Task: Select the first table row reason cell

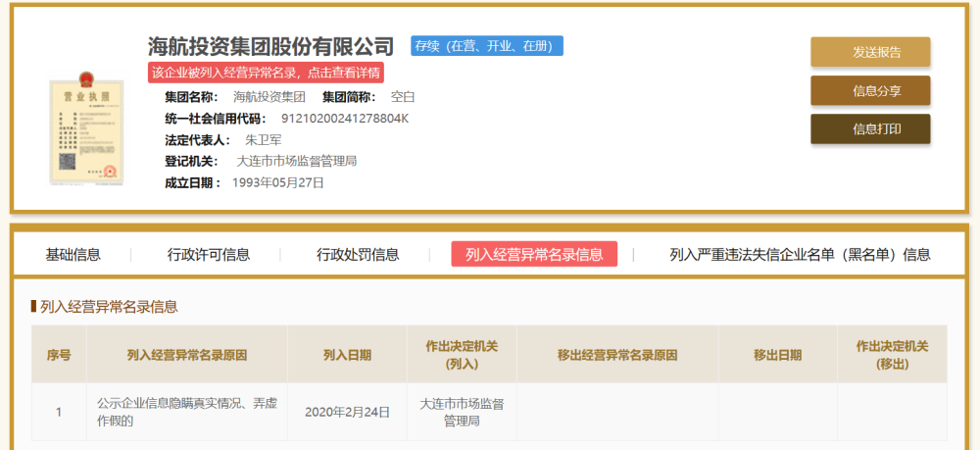Action: pyautogui.click(x=187, y=412)
